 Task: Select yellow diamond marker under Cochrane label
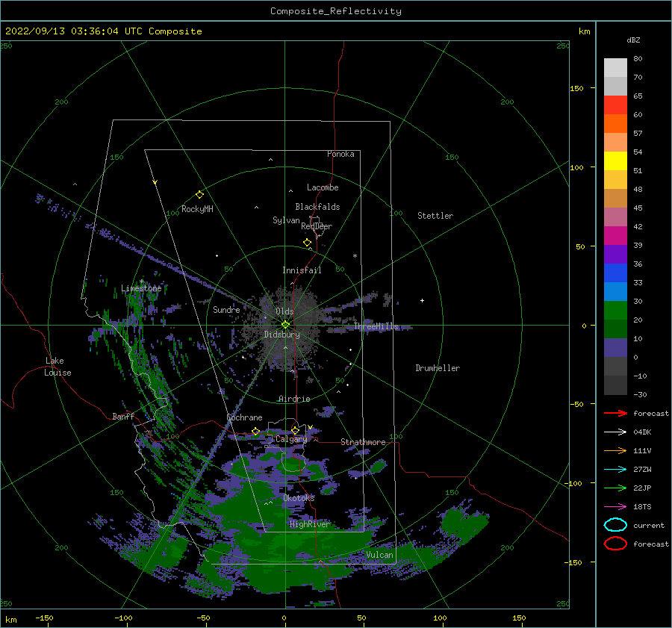point(255,431)
